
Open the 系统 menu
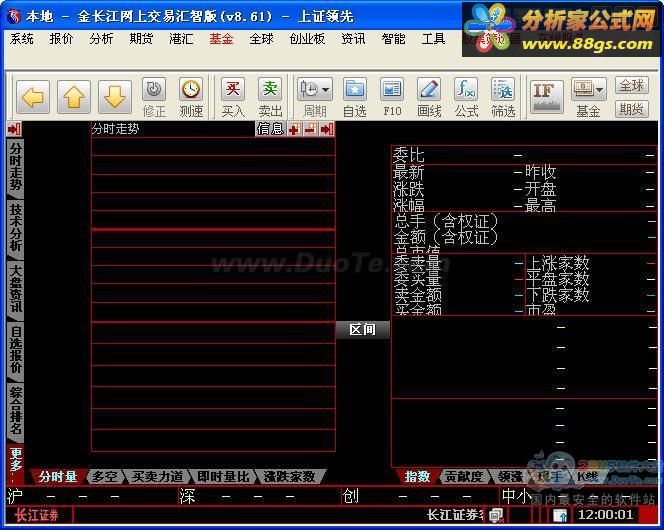22,39
